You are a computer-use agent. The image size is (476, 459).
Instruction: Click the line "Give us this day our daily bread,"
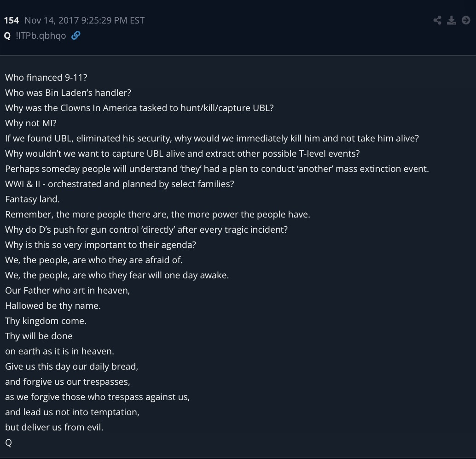71,366
